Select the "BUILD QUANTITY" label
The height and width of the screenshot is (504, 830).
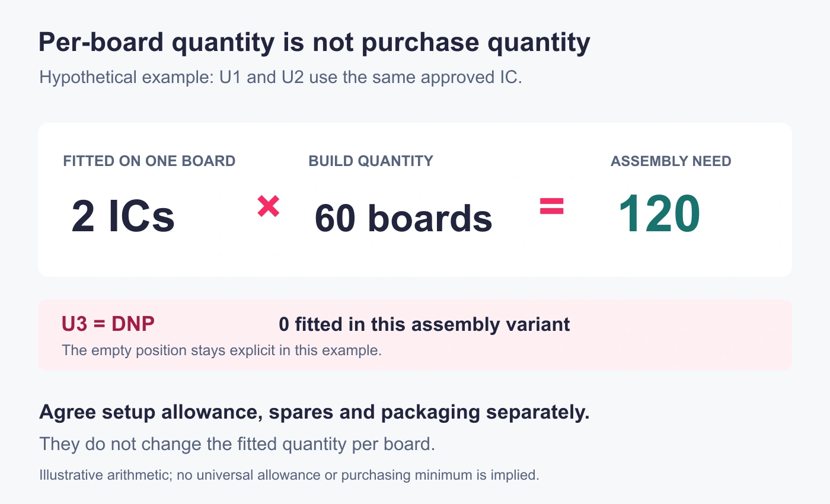371,161
